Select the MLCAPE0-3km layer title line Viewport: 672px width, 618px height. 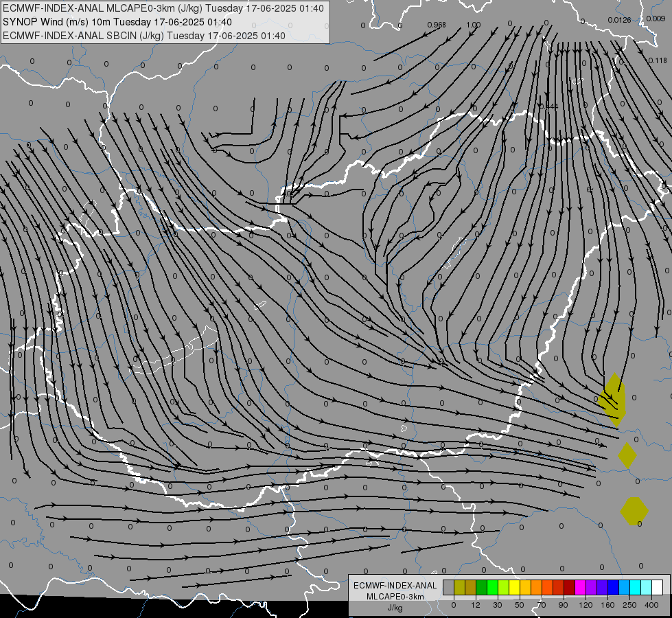pyautogui.click(x=163, y=8)
